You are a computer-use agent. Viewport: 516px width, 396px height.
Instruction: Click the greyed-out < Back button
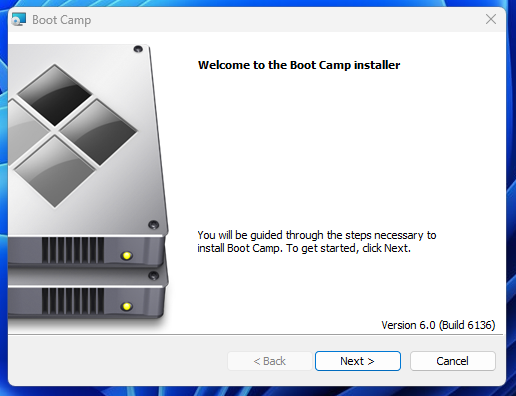(x=270, y=361)
